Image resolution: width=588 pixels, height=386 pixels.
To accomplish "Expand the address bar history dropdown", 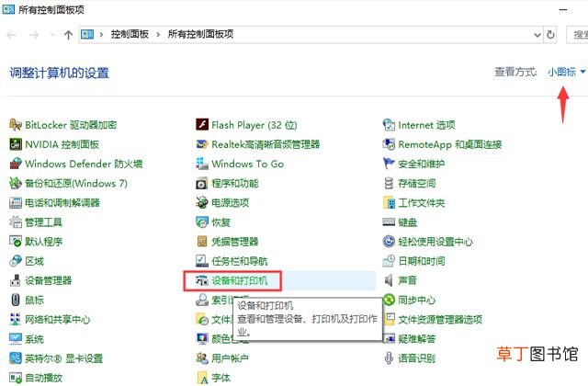I will 537,35.
